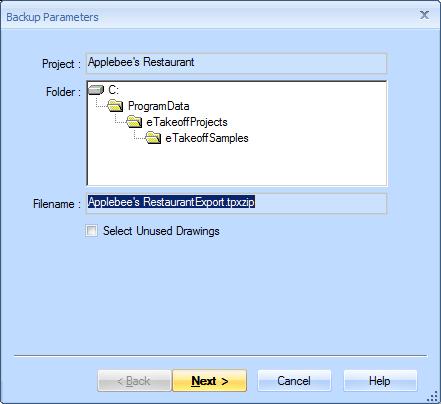Enable the Select Unused Drawings checkbox
This screenshot has width=441, height=404.
(x=91, y=231)
